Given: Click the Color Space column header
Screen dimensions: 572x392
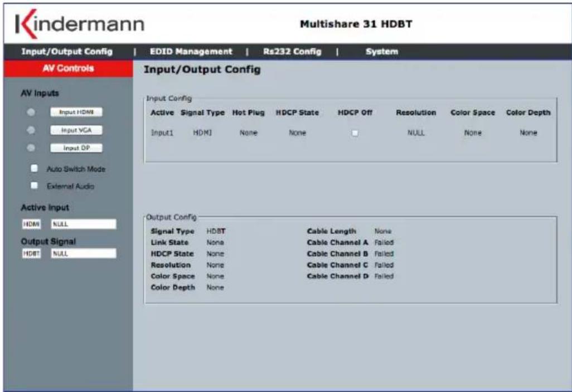Looking at the screenshot, I should (x=473, y=113).
